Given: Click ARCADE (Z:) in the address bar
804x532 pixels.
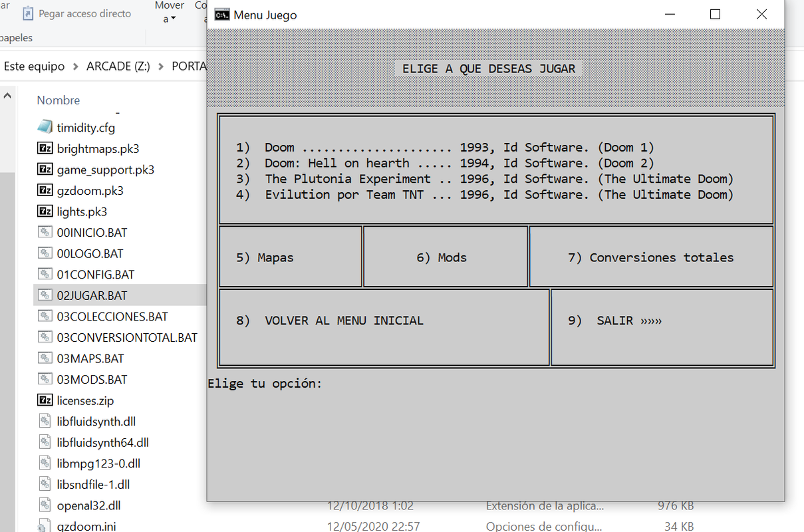Looking at the screenshot, I should pos(118,66).
